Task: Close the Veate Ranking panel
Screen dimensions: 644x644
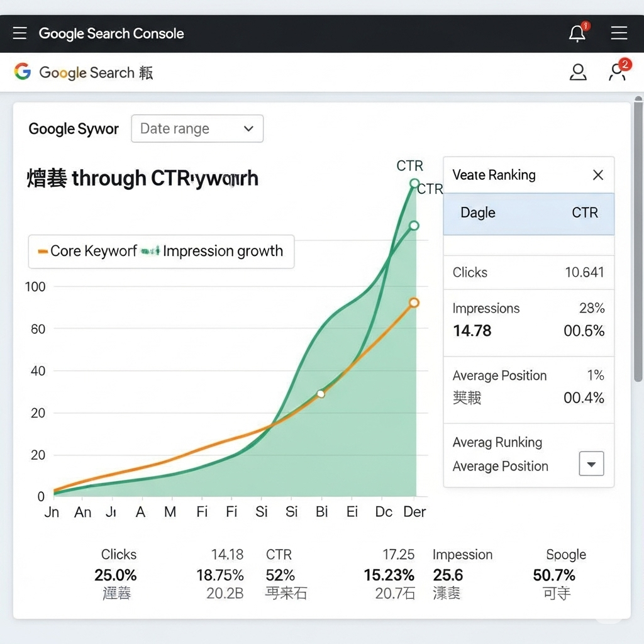Action: tap(598, 175)
